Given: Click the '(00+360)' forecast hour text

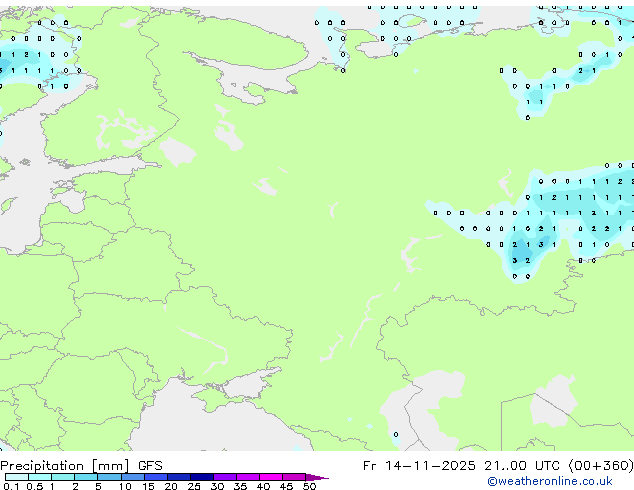Looking at the screenshot, I should coord(601,466).
